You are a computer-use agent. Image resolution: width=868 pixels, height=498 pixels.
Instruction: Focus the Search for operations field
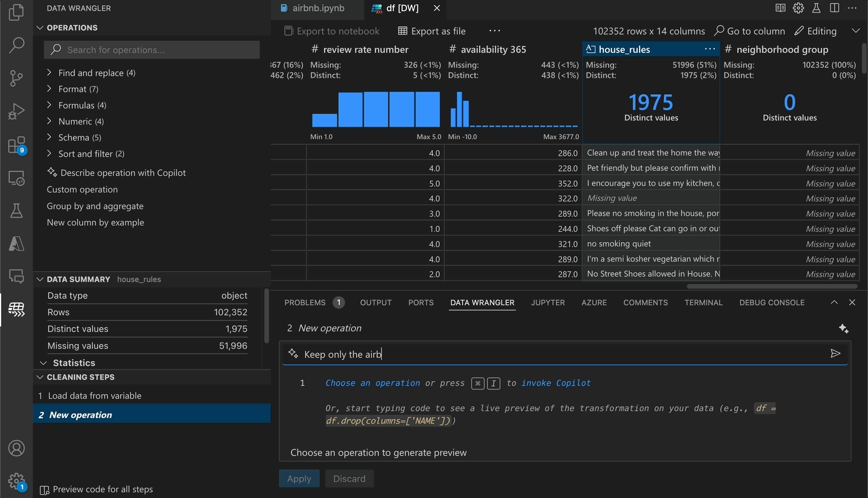[152, 50]
